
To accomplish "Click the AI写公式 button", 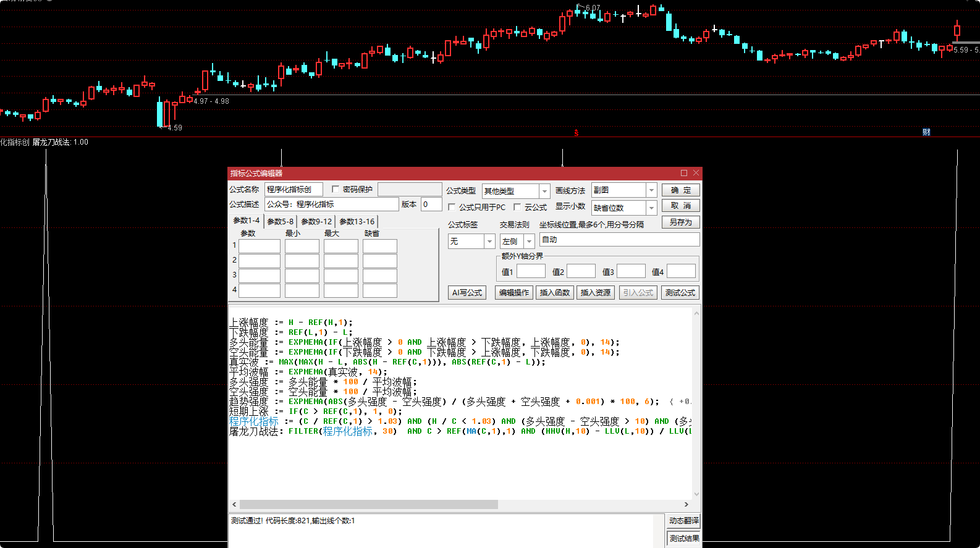I will (x=467, y=293).
